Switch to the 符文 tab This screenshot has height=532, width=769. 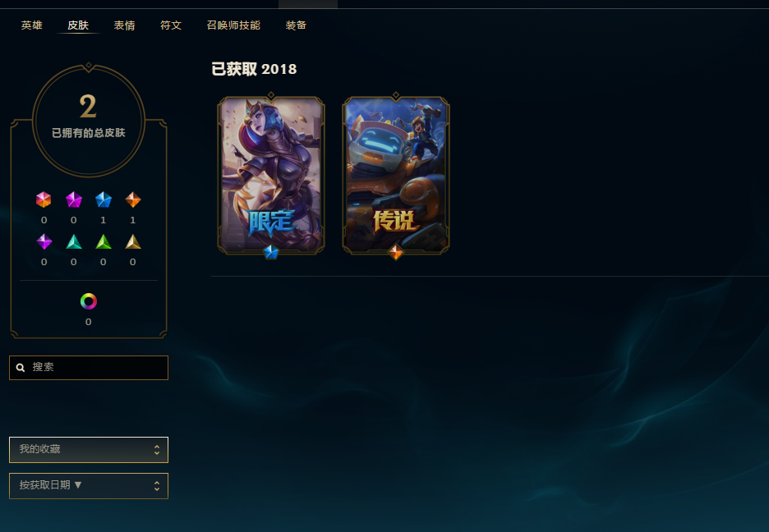click(171, 25)
